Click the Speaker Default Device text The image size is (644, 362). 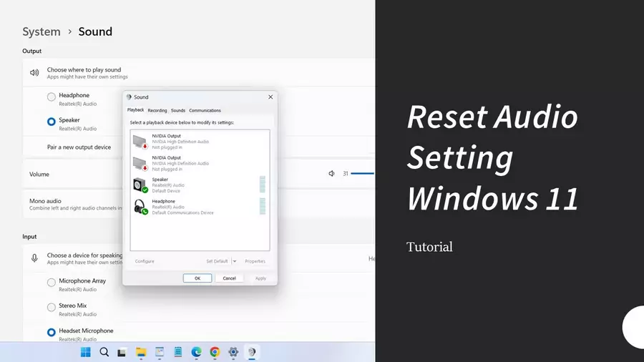(x=166, y=191)
